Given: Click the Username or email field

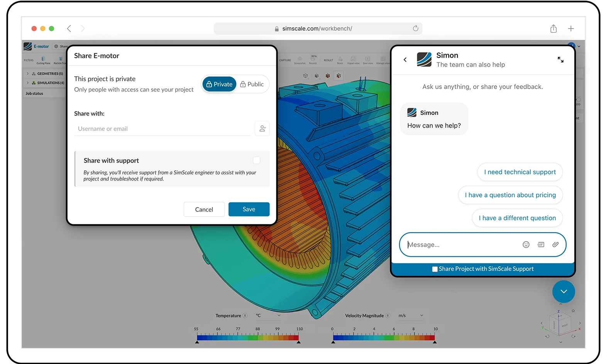Looking at the screenshot, I should pyautogui.click(x=162, y=129).
